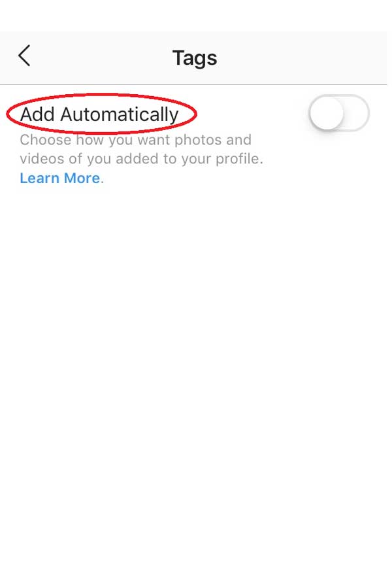This screenshot has width=392, height=582.
Task: Go back using the left chevron icon
Action: tap(24, 56)
